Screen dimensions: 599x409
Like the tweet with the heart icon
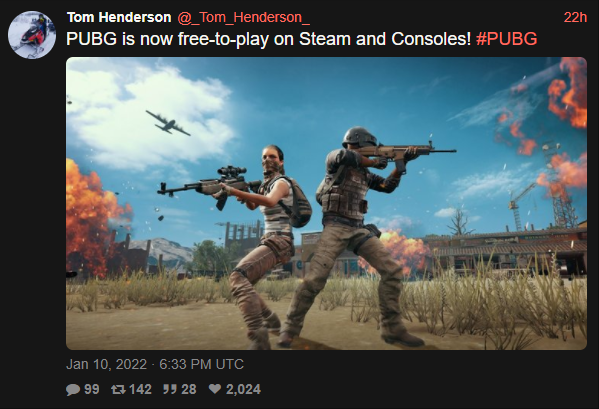click(215, 389)
